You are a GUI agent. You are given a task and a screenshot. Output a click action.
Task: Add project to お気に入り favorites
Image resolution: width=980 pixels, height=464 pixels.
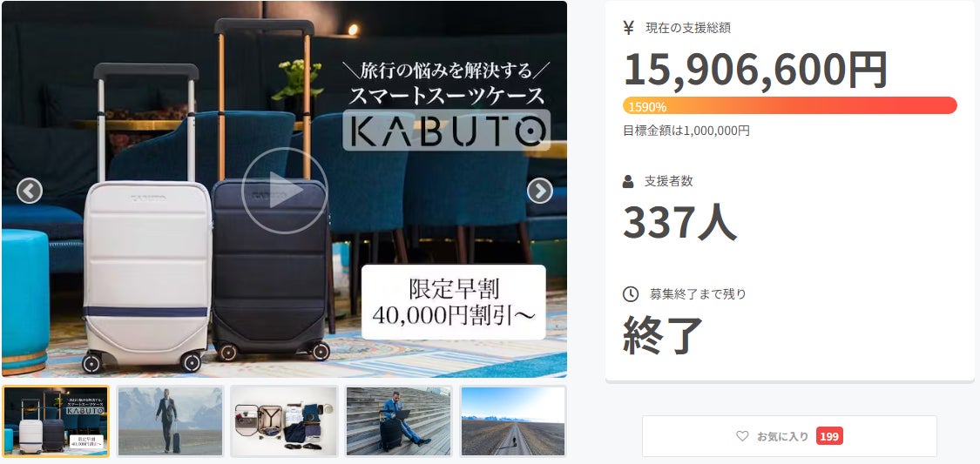click(x=789, y=436)
